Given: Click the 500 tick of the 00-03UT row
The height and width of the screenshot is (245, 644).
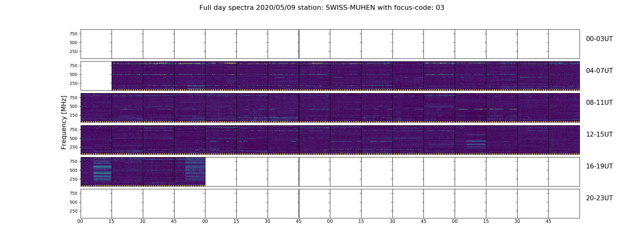Looking at the screenshot, I should pos(74,43).
